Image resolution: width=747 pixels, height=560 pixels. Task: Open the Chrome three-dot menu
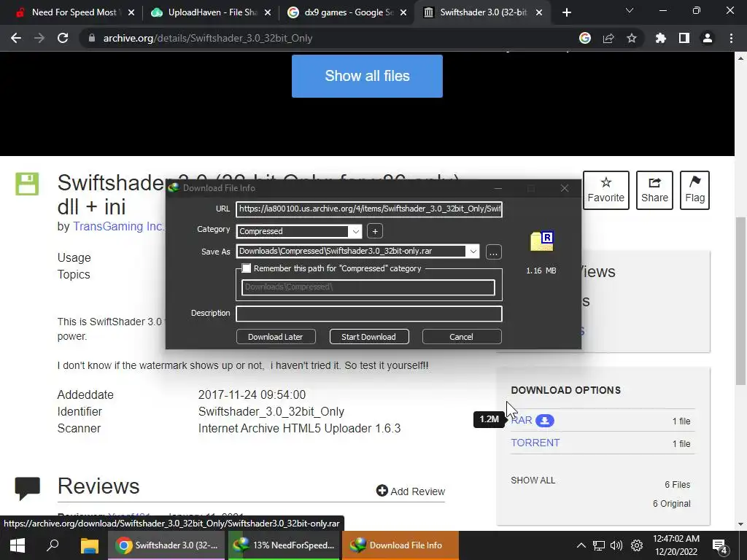(x=731, y=38)
